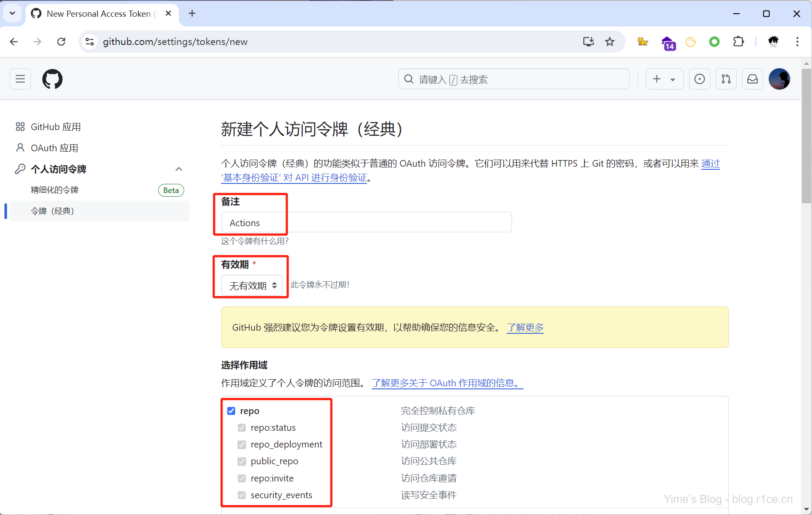Open the Pull requests icon in header
The height and width of the screenshot is (515, 812).
click(726, 79)
